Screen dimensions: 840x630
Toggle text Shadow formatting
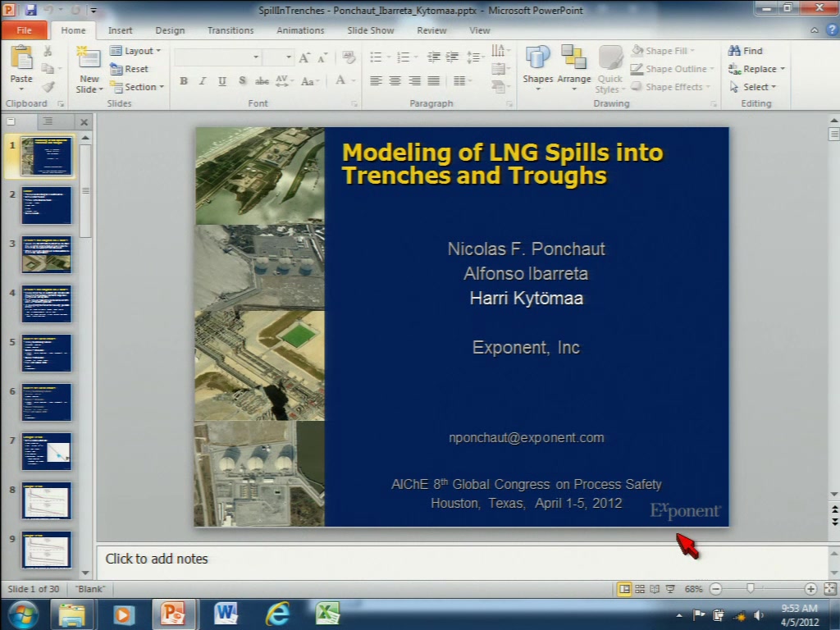coord(242,81)
